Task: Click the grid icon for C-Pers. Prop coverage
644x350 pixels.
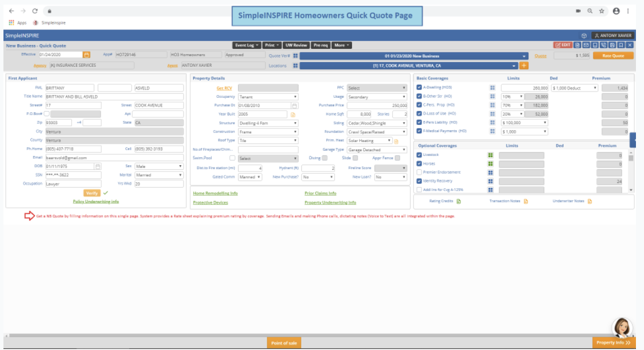Action: [492, 105]
